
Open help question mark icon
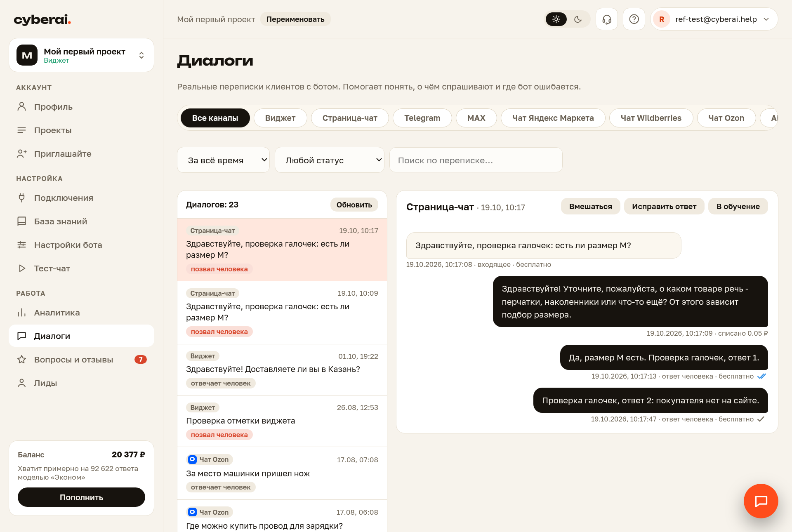634,19
